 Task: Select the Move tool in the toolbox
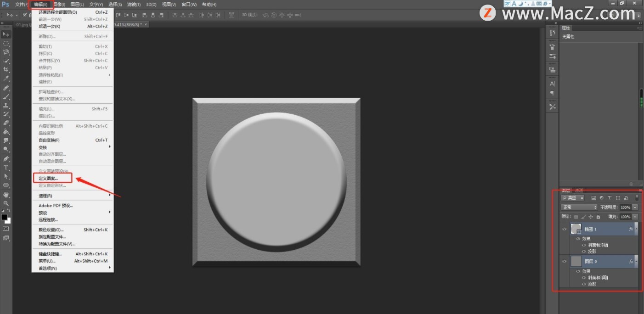[x=6, y=34]
